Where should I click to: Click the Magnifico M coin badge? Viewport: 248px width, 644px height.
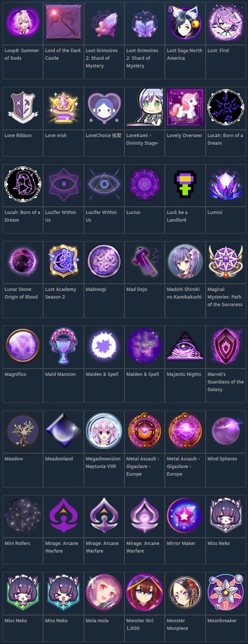(x=23, y=346)
